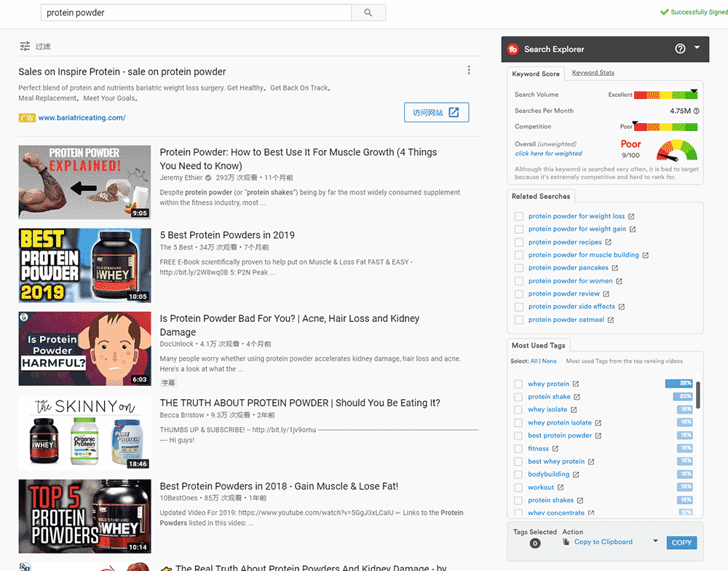The height and width of the screenshot is (571, 728).
Task: Open the 'Is Protein Harmful?' video thumbnail
Action: [84, 349]
